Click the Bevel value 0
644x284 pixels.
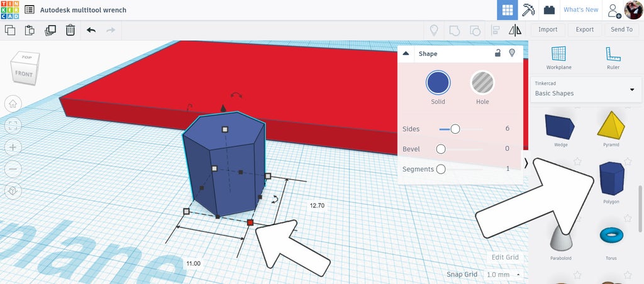[x=508, y=148]
